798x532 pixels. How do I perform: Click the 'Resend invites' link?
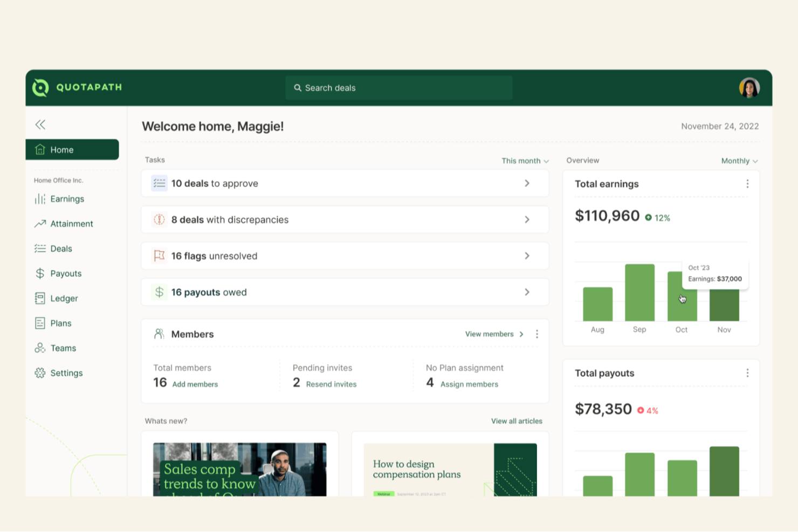coord(331,384)
